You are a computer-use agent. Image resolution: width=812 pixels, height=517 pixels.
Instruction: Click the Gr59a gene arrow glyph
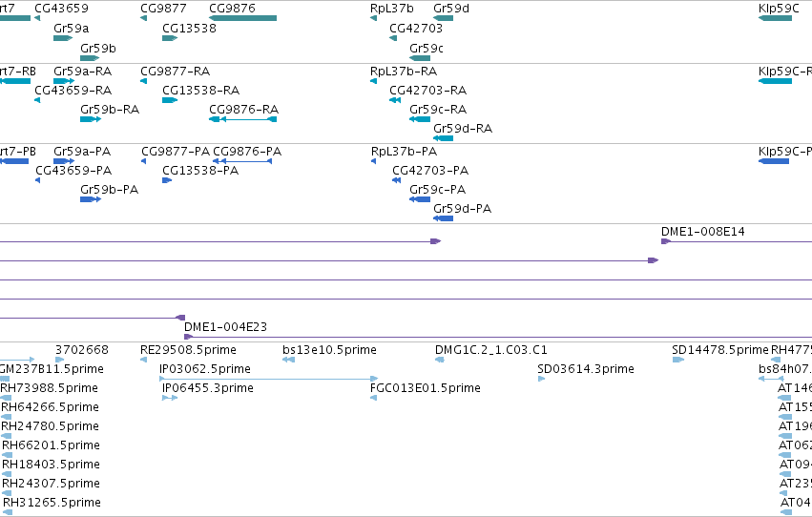coord(63,38)
